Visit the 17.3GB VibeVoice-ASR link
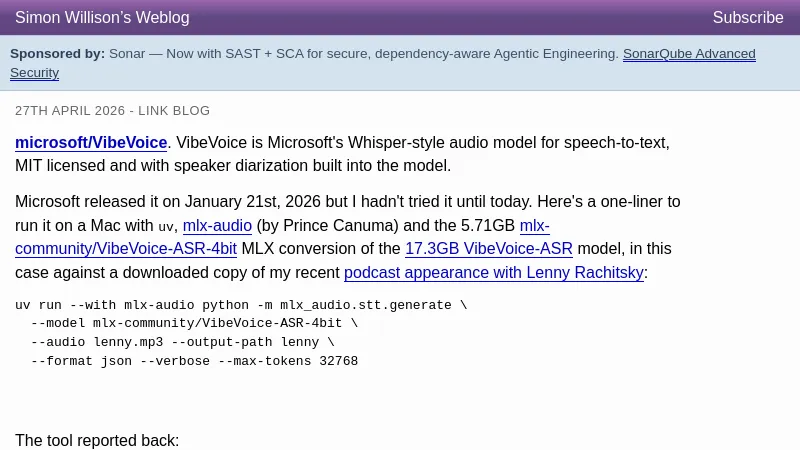Image resolution: width=800 pixels, height=450 pixels. 488,249
